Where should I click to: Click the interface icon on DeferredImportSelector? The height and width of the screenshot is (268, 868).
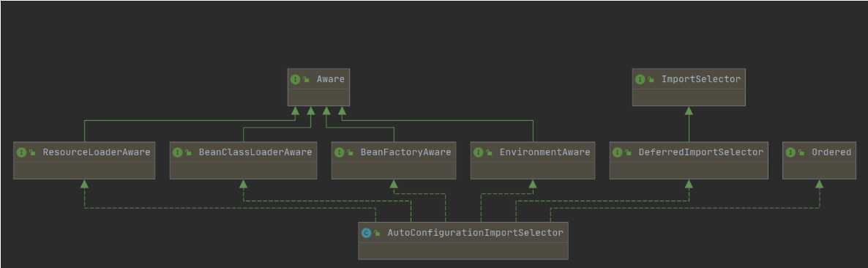(617, 152)
